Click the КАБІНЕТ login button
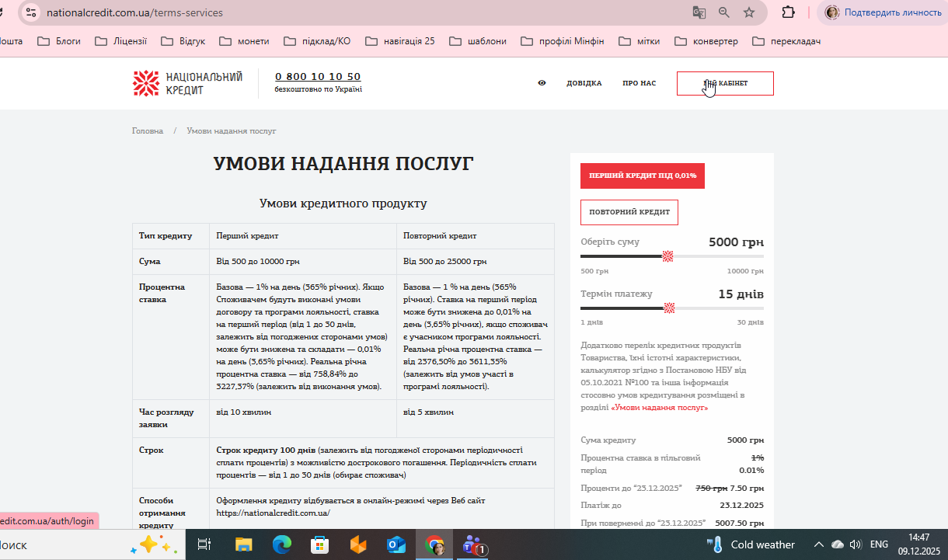This screenshot has height=560, width=948. tap(725, 83)
